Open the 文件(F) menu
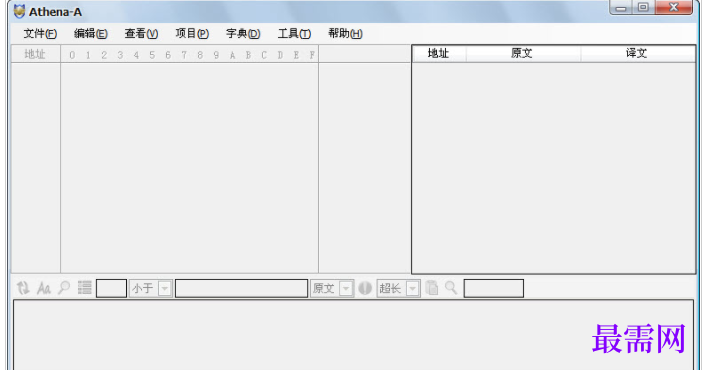Image resolution: width=704 pixels, height=370 pixels. [40, 34]
